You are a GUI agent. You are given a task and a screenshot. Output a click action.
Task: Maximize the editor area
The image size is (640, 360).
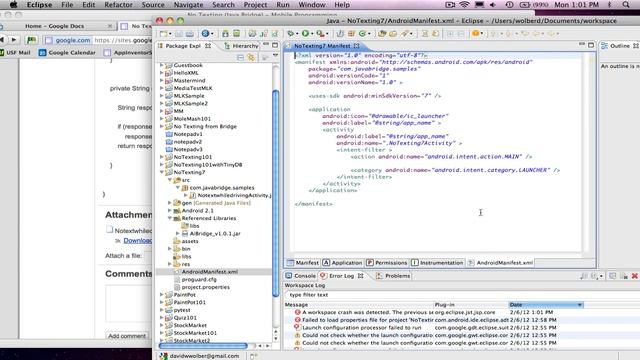pyautogui.click(x=591, y=45)
